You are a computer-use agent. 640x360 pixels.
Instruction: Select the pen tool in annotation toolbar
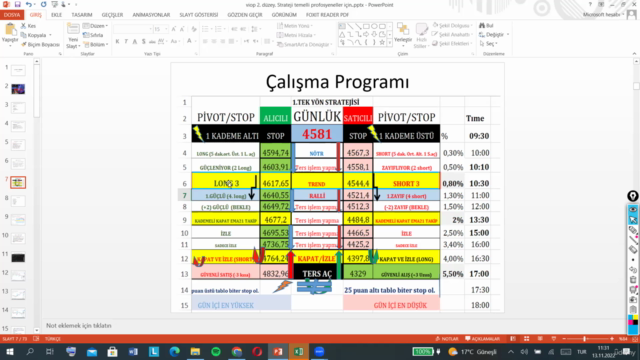tap(633, 230)
